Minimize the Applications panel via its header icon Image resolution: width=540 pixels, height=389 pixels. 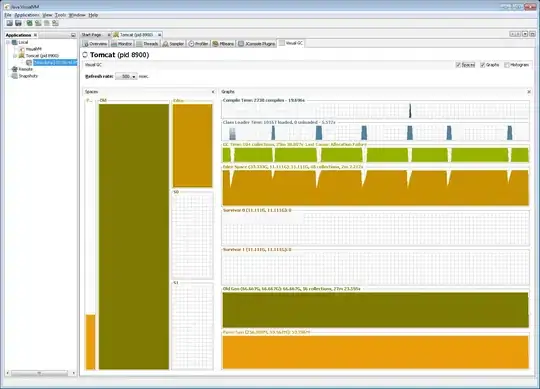[x=73, y=35]
